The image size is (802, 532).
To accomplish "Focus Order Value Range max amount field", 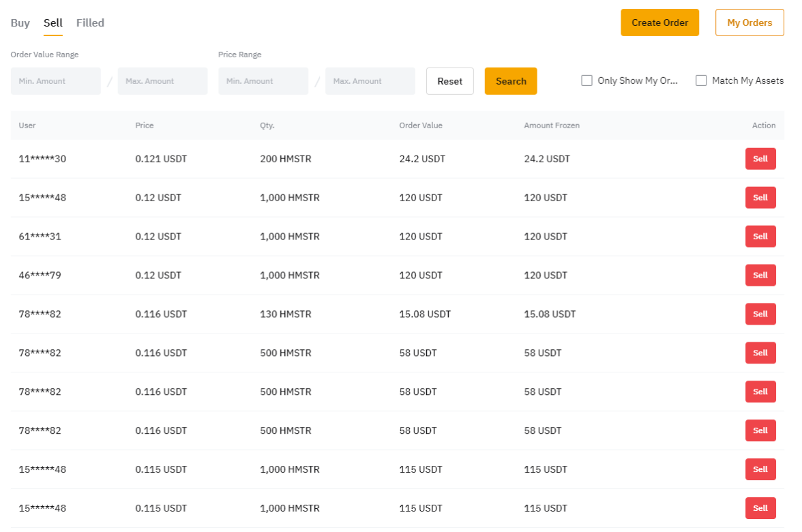I will (162, 81).
